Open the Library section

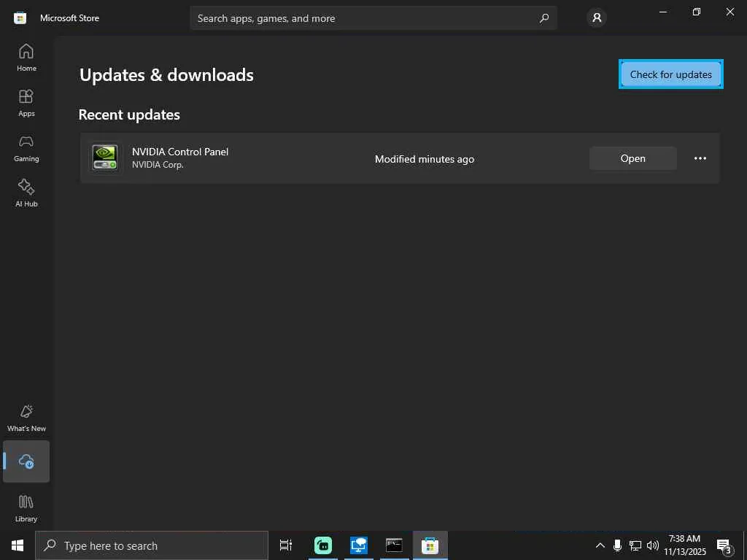(x=26, y=508)
